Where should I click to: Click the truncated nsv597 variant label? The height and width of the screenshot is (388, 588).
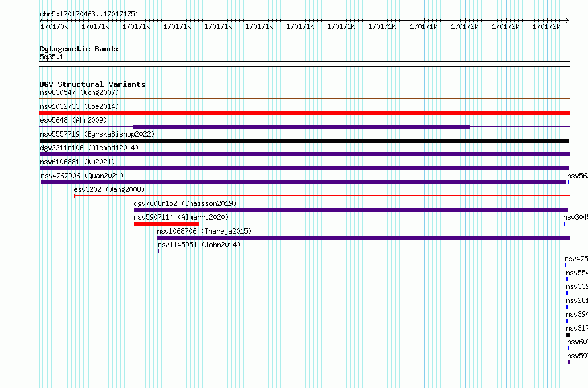tap(577, 356)
